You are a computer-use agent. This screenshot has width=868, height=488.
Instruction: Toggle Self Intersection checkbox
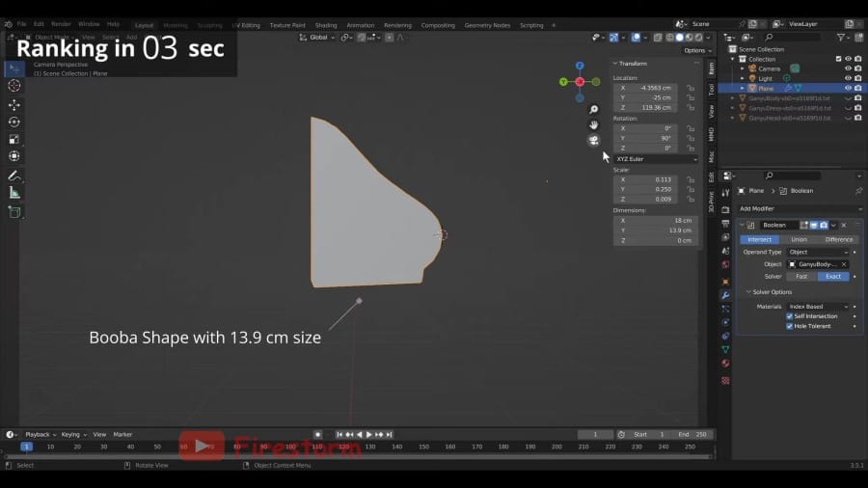789,316
